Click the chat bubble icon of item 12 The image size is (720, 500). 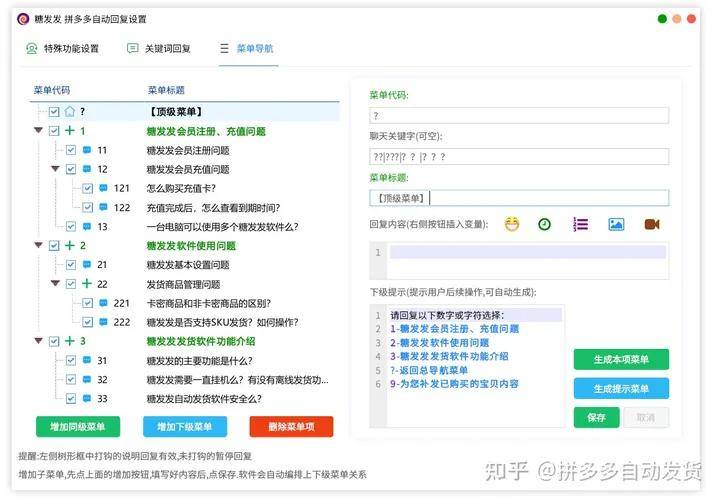[87, 169]
